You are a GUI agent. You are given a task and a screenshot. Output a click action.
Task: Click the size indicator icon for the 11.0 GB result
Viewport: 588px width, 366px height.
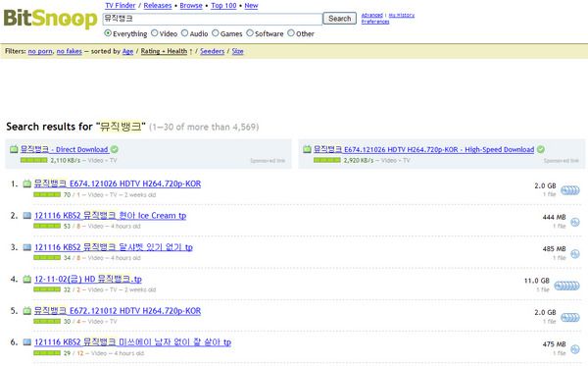[566, 287]
